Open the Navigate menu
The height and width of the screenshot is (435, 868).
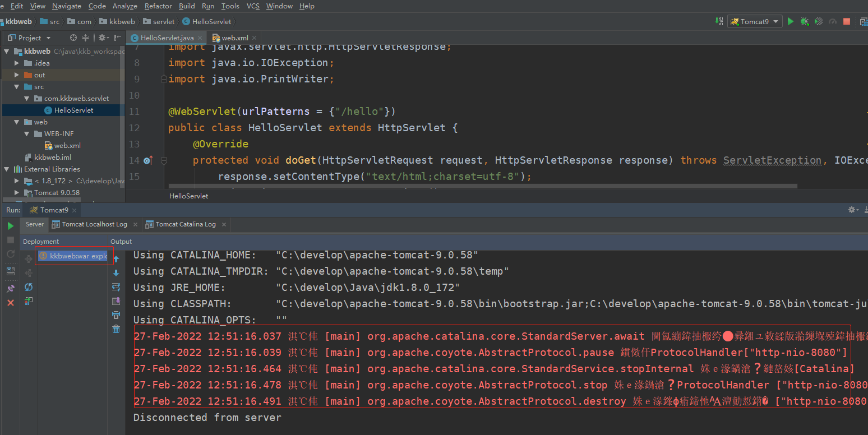coord(67,6)
